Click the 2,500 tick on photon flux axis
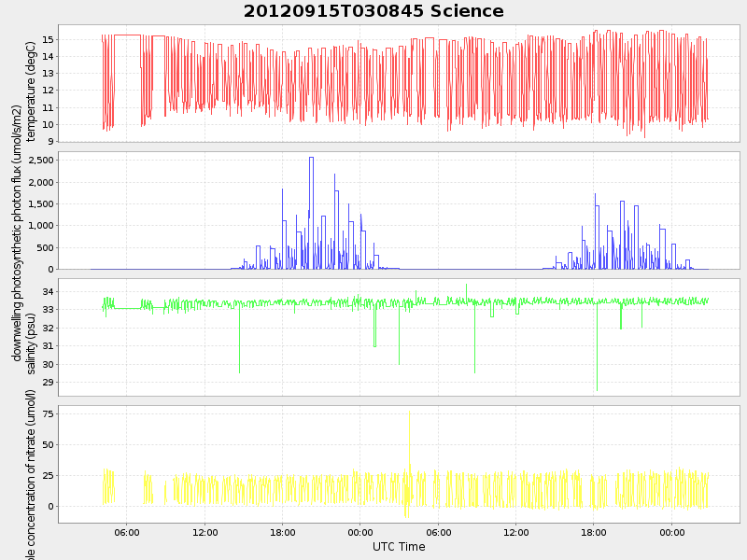 [41, 161]
